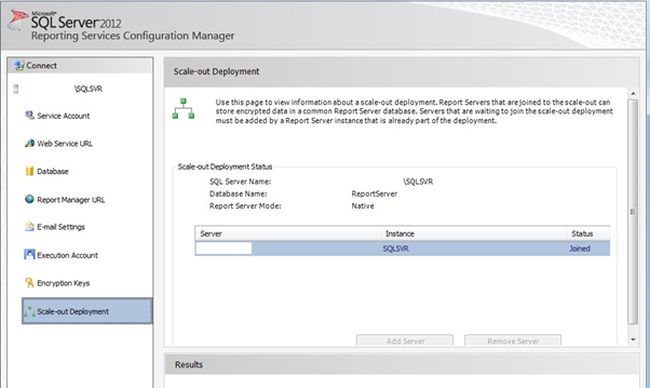Click the Database Name label
This screenshot has height=388, width=650.
tap(238, 194)
